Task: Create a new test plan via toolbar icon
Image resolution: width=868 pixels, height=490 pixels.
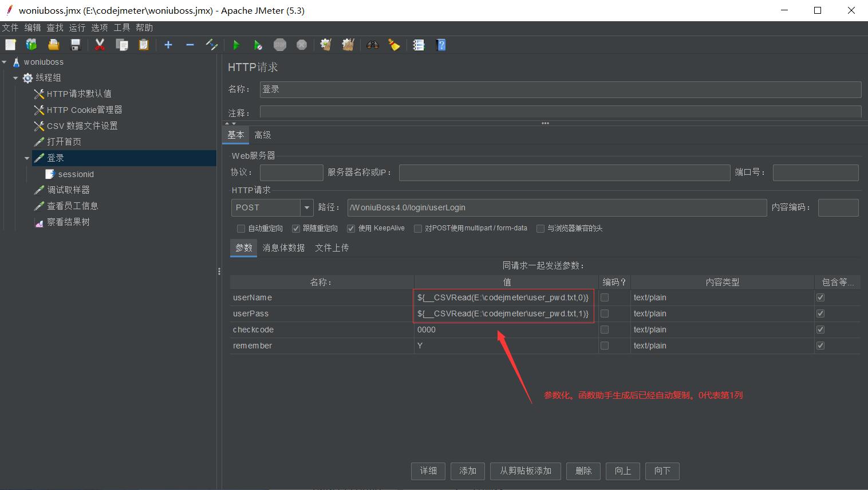Action: tap(10, 45)
